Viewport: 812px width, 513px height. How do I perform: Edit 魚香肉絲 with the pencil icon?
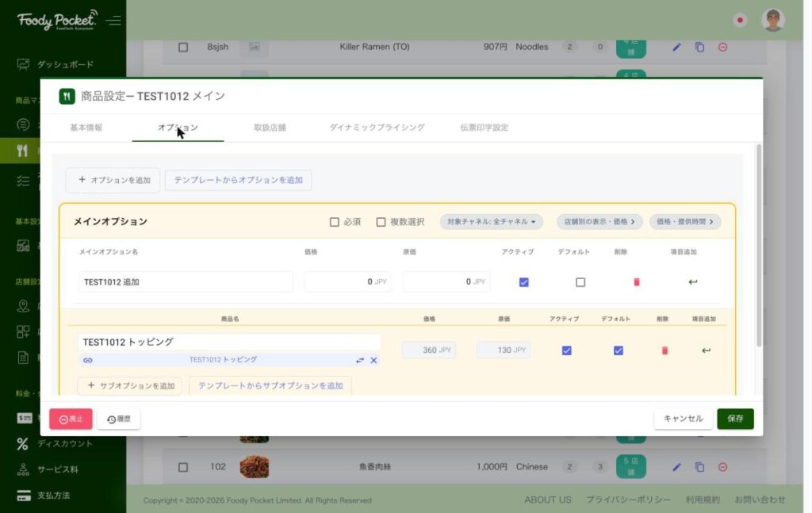pyautogui.click(x=676, y=467)
